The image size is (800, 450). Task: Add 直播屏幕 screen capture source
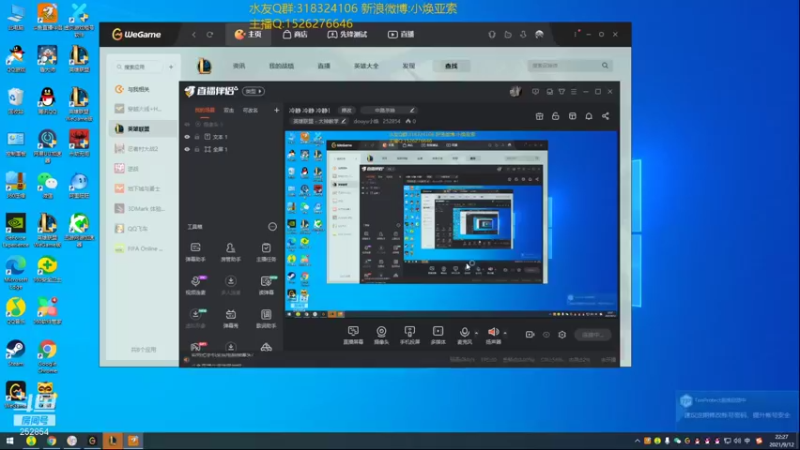click(353, 335)
